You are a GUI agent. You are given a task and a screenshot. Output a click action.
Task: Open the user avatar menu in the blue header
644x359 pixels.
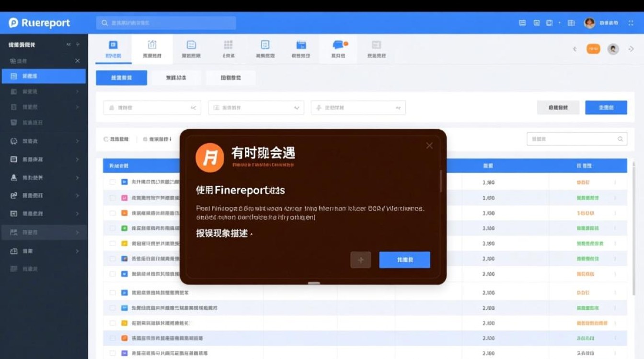[x=589, y=23]
